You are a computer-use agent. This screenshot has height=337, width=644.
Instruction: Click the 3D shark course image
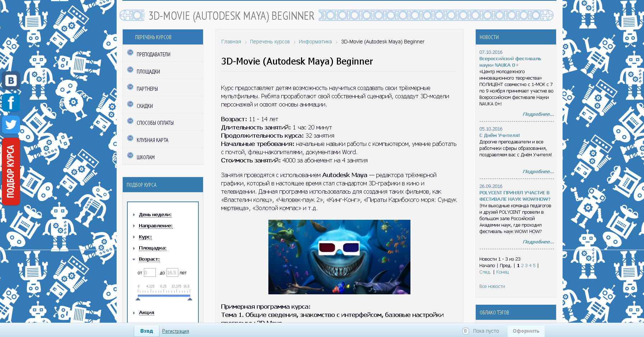pyautogui.click(x=339, y=257)
